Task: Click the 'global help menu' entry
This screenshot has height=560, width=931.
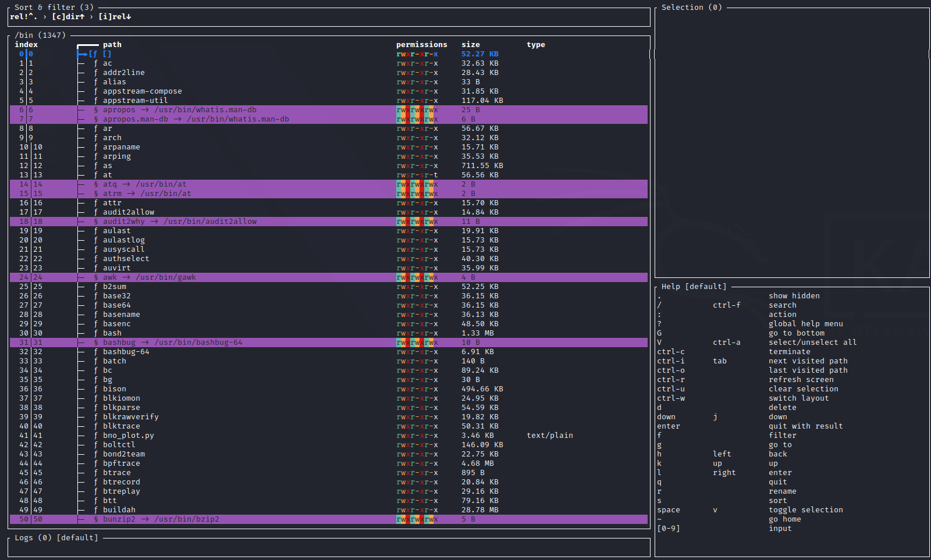Action: (x=806, y=324)
